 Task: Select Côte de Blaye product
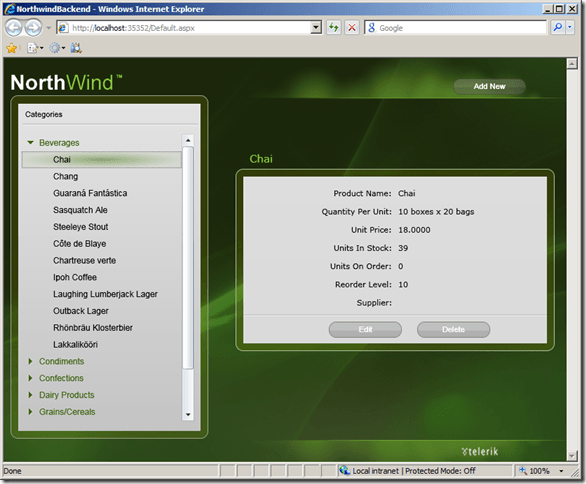pos(79,244)
